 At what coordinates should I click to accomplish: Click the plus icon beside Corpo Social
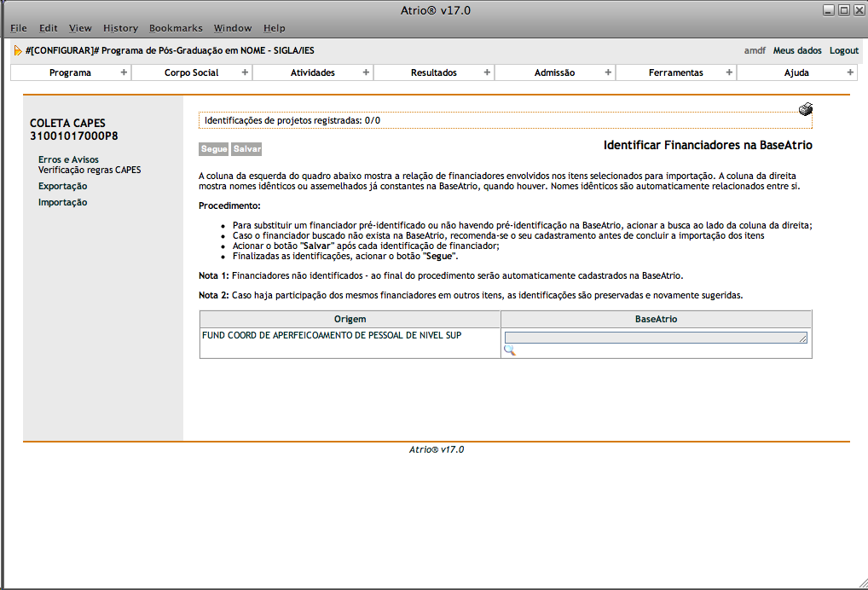pos(245,72)
